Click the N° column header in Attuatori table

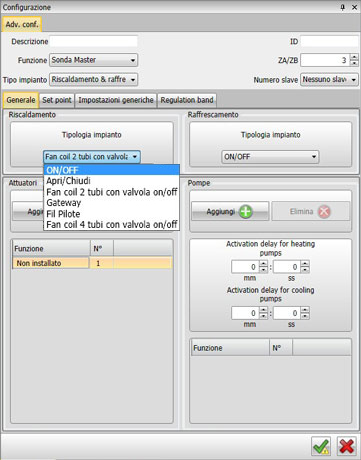pos(102,249)
